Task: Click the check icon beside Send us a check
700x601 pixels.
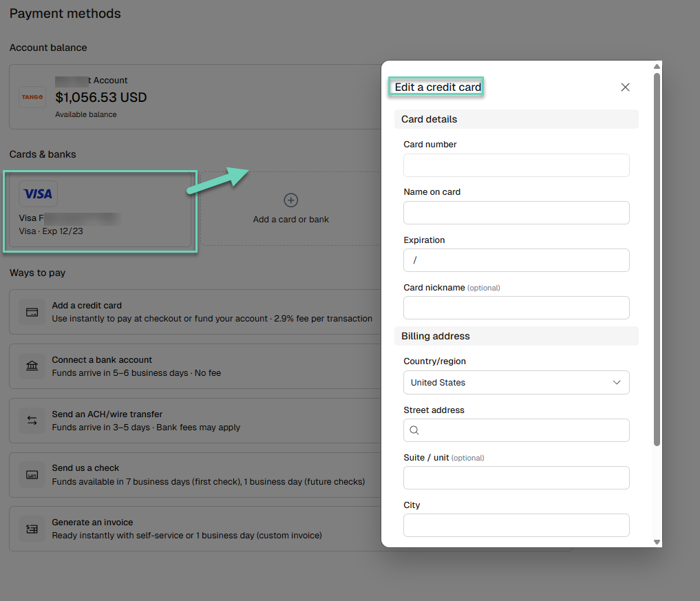Action: [x=32, y=474]
